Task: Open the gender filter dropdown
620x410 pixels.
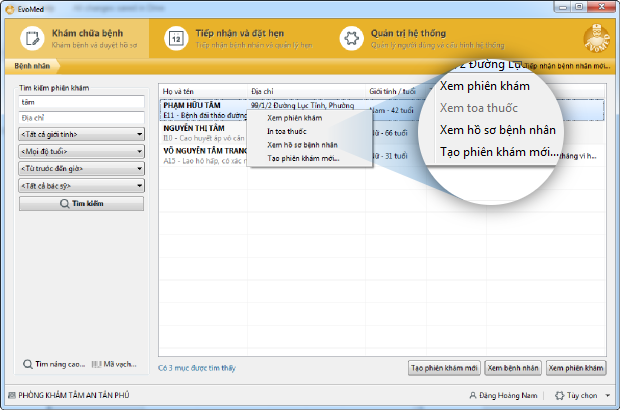Action: [81, 134]
